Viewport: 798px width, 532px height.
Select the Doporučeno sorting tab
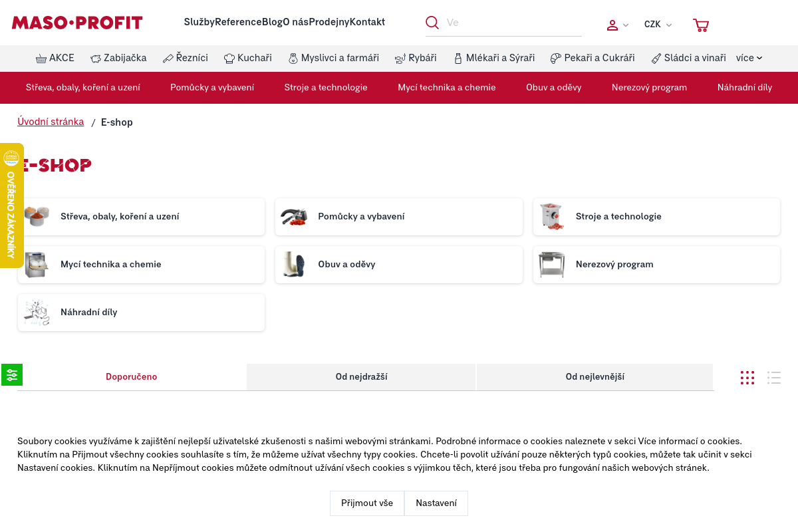[x=132, y=377]
